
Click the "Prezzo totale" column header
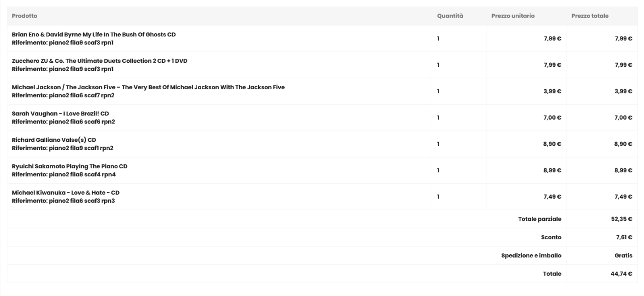pyautogui.click(x=590, y=16)
